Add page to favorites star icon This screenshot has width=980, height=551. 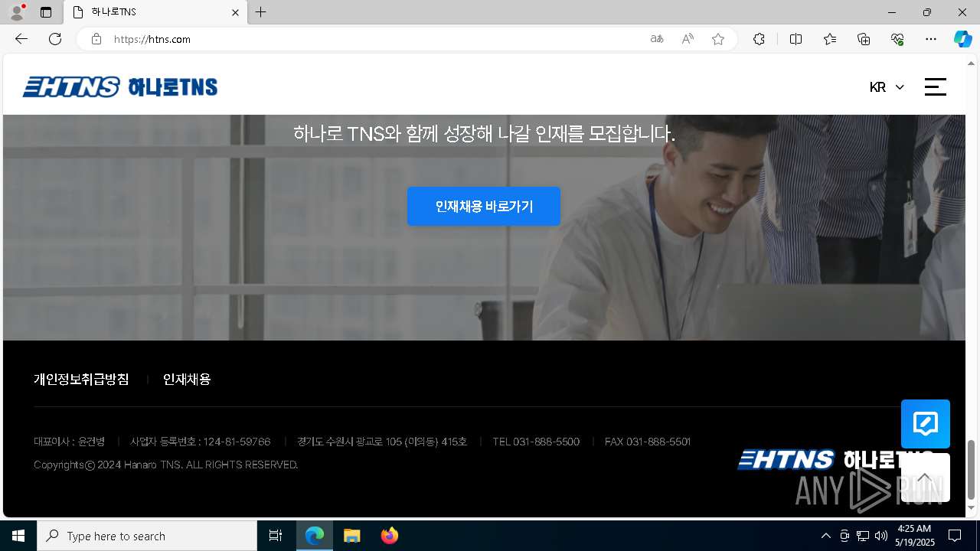[x=718, y=39]
